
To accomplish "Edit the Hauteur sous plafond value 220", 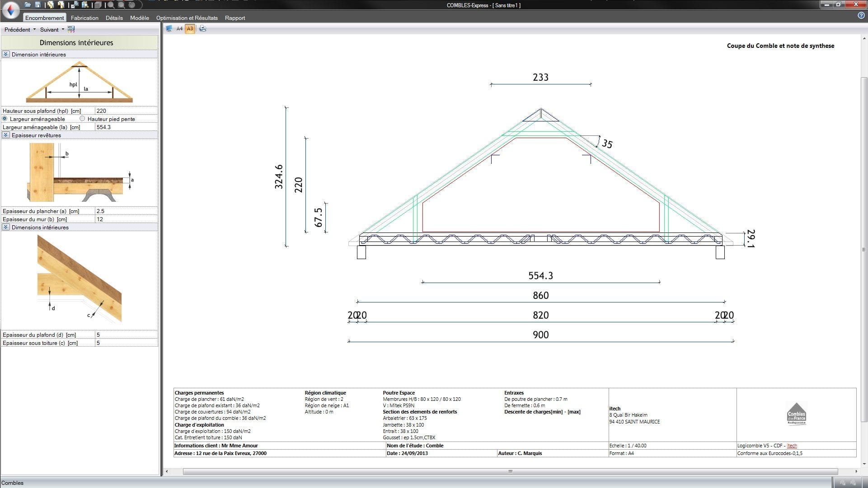I will pos(126,111).
